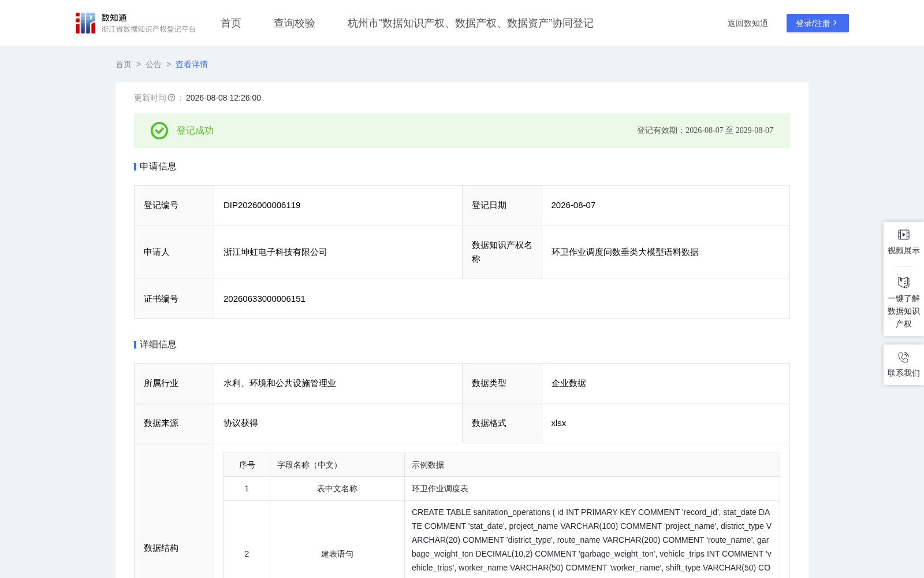Click the 登记有效期 validity period text
This screenshot has height=578, width=924.
[705, 131]
